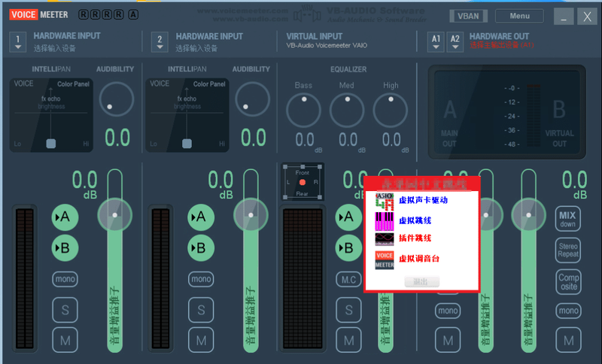Click the VOICEMEETER logo in the title bar
The height and width of the screenshot is (364, 602).
[x=38, y=14]
